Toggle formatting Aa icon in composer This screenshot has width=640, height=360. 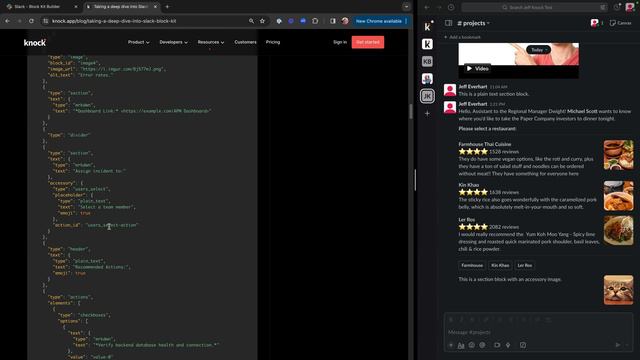point(461,345)
